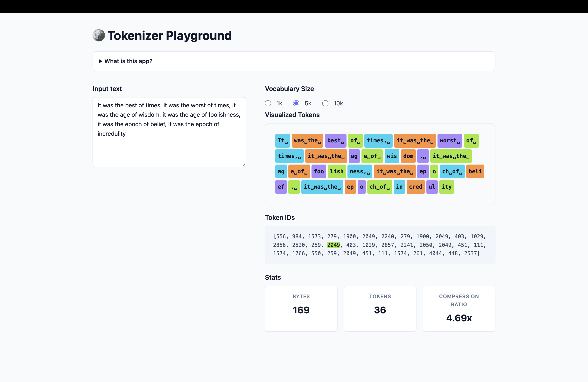Click the 'Token IDs' section heading
The height and width of the screenshot is (382, 588).
click(280, 217)
